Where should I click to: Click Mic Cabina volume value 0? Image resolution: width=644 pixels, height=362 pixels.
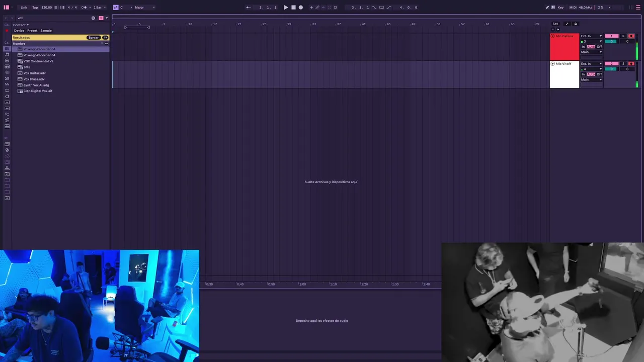coord(611,41)
